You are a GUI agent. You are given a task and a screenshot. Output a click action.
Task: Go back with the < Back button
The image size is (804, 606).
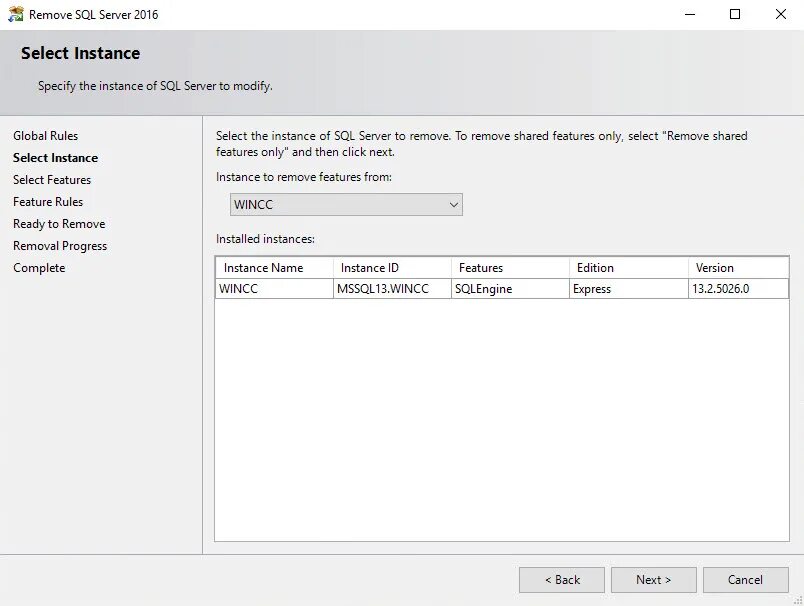[x=562, y=580]
